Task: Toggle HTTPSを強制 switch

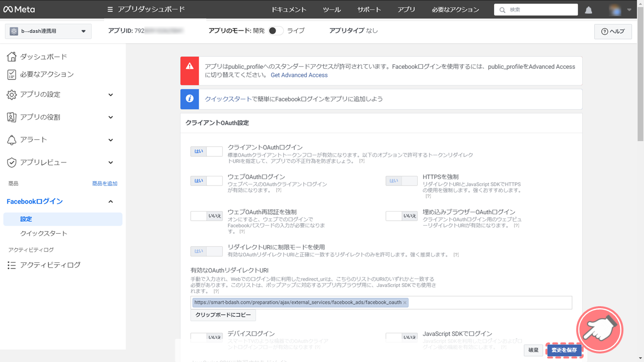Action: coord(401,181)
